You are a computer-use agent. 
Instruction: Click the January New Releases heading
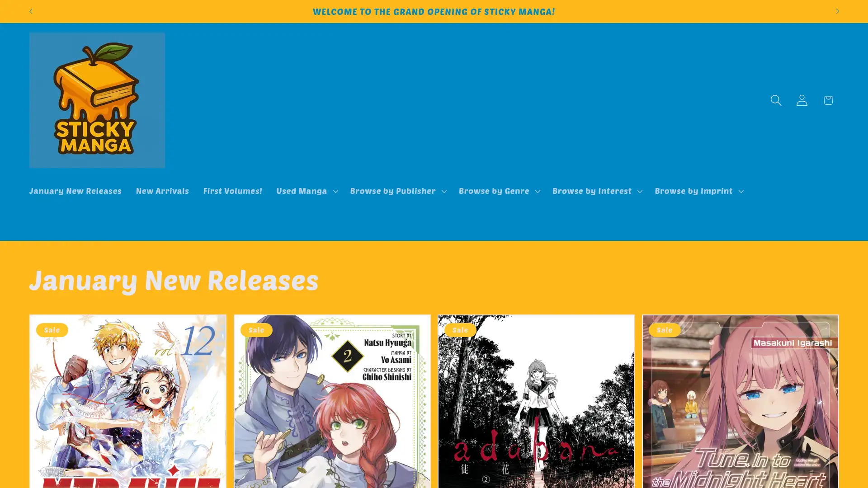point(174,280)
